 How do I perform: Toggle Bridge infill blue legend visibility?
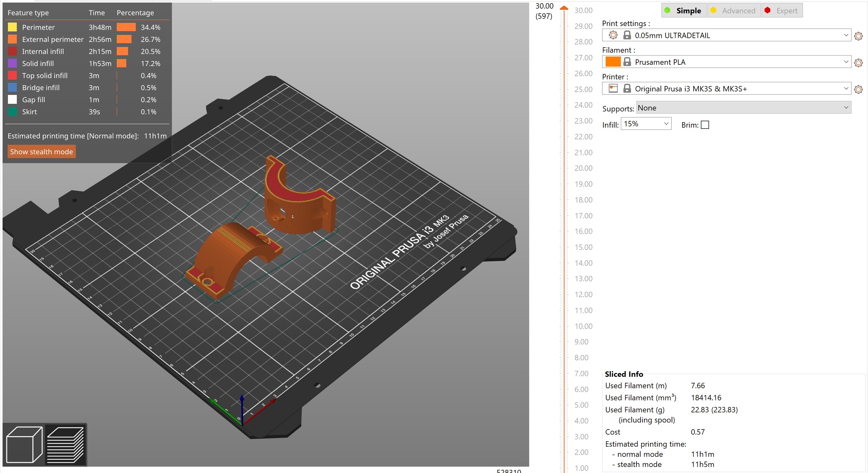(x=12, y=88)
